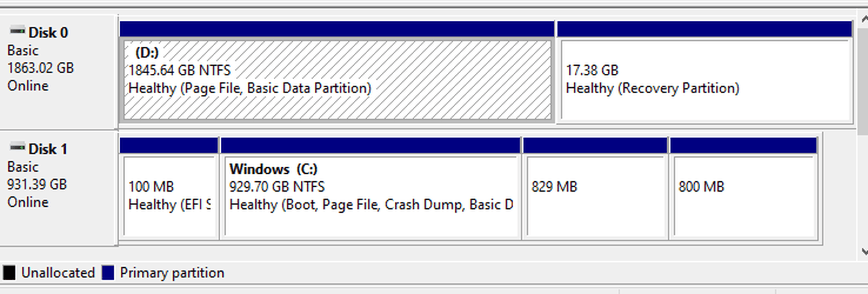Click the black Unallocated legend swatch

click(9, 273)
